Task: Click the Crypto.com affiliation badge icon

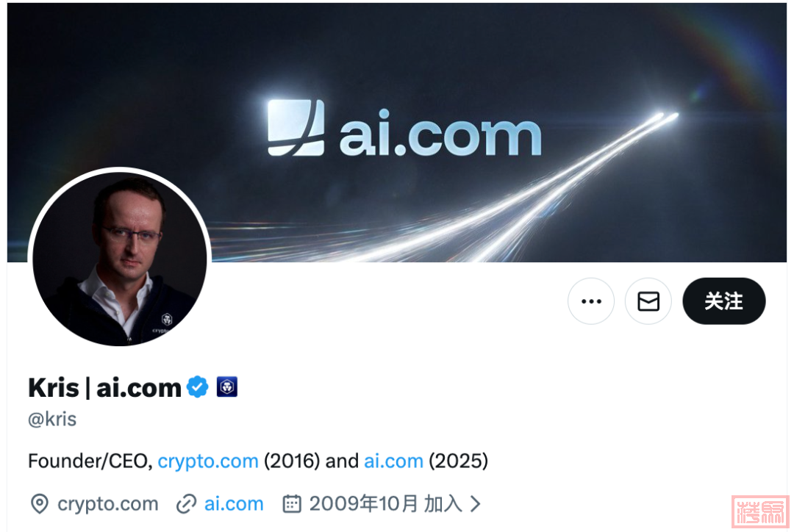Action: [227, 387]
